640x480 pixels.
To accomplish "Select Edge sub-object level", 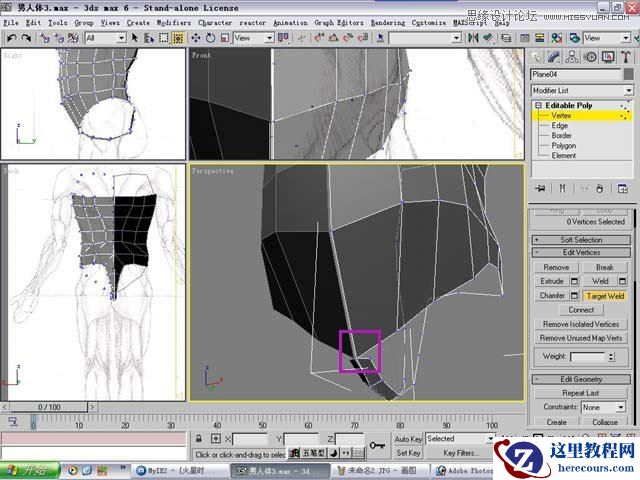I will coord(560,125).
